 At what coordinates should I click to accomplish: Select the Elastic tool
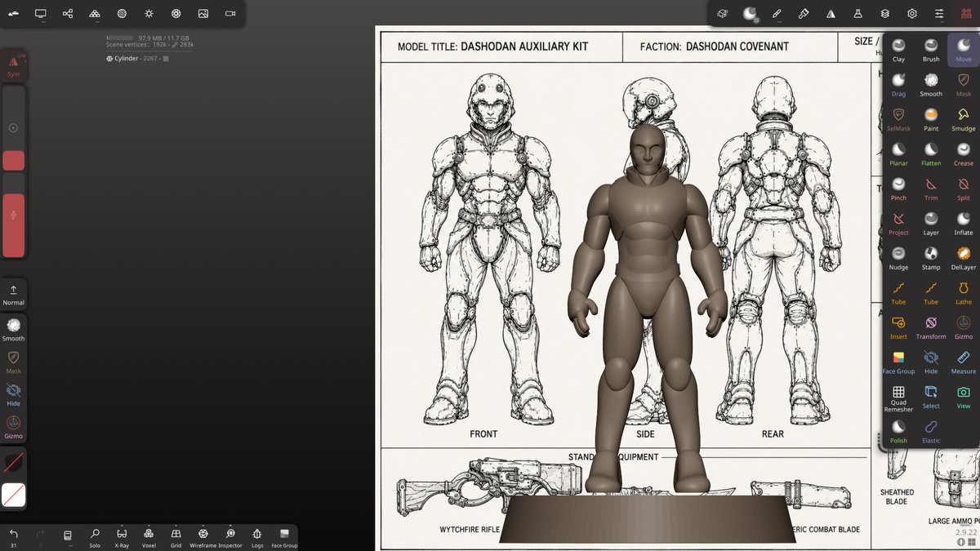[x=931, y=432]
